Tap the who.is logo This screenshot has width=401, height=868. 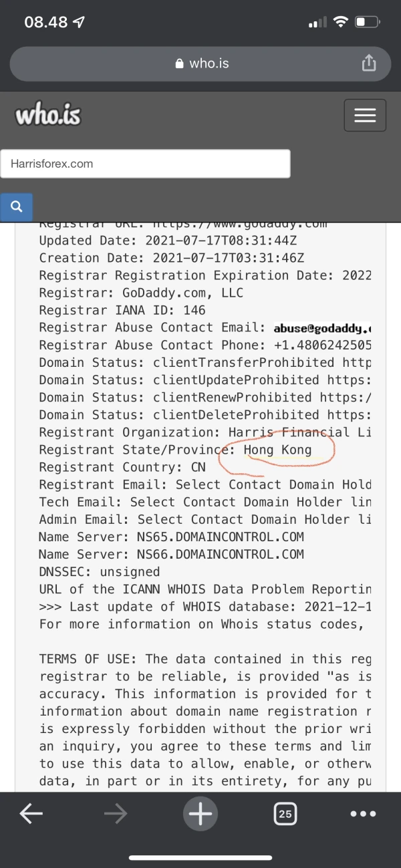(x=48, y=116)
